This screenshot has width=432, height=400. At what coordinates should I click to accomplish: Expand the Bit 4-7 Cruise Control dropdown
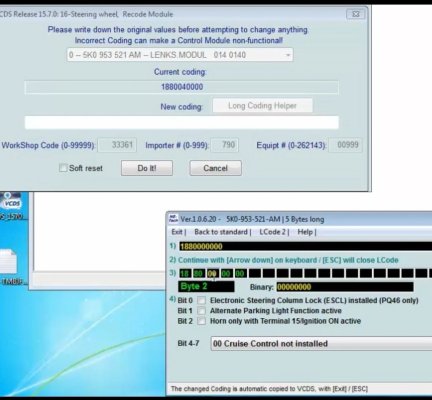[x=321, y=344]
